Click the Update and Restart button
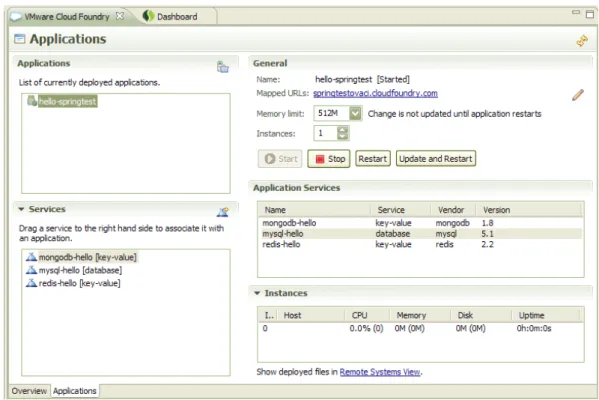599x400 pixels. tap(436, 159)
